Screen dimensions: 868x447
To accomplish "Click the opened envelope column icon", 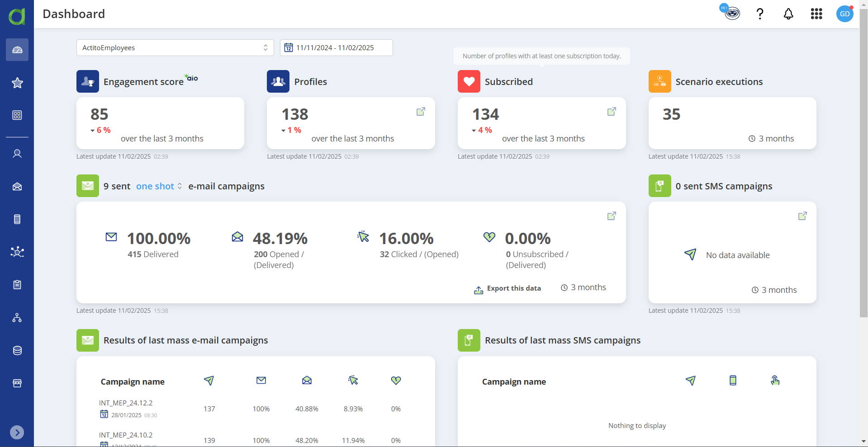I will [307, 381].
